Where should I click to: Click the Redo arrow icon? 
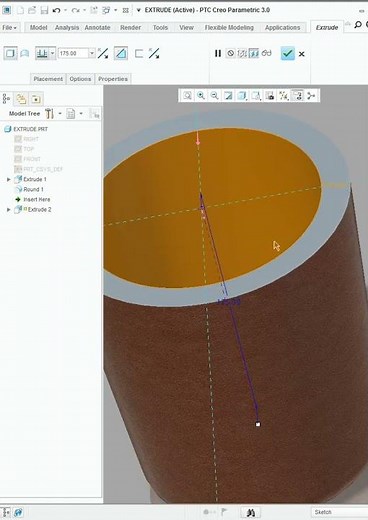pyautogui.click(x=75, y=11)
